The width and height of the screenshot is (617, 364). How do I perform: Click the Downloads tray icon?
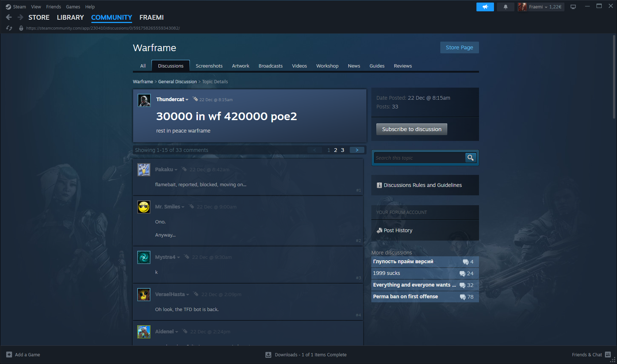[x=268, y=355]
